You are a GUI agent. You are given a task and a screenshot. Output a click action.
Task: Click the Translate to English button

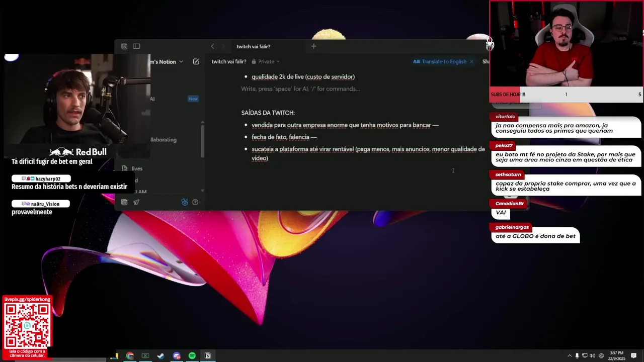(x=440, y=62)
